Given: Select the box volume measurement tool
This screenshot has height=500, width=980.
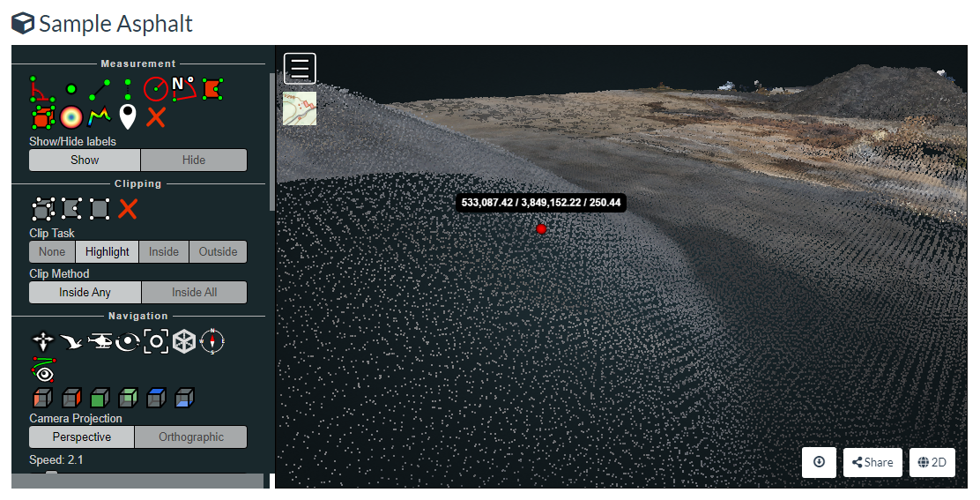Looking at the screenshot, I should pyautogui.click(x=42, y=117).
